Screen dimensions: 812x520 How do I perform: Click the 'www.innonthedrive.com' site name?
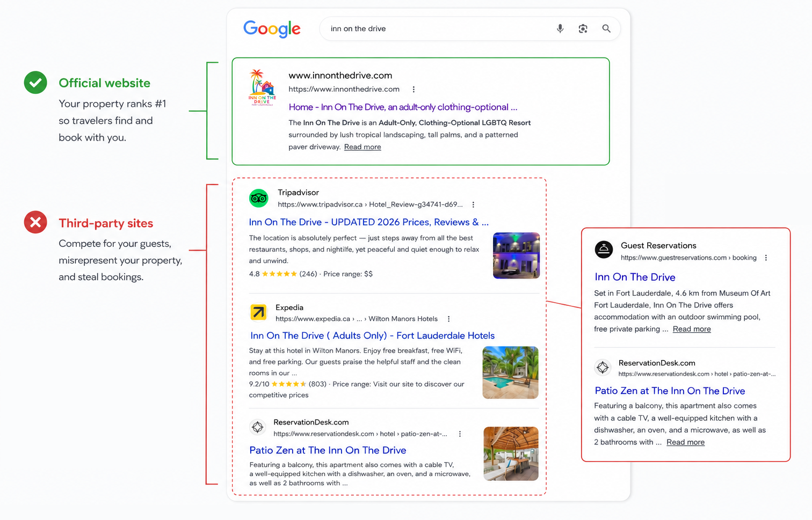(340, 76)
